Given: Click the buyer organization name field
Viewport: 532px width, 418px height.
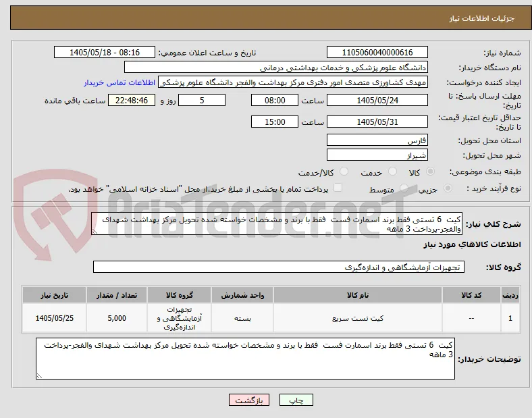Looking at the screenshot, I should (x=276, y=67).
